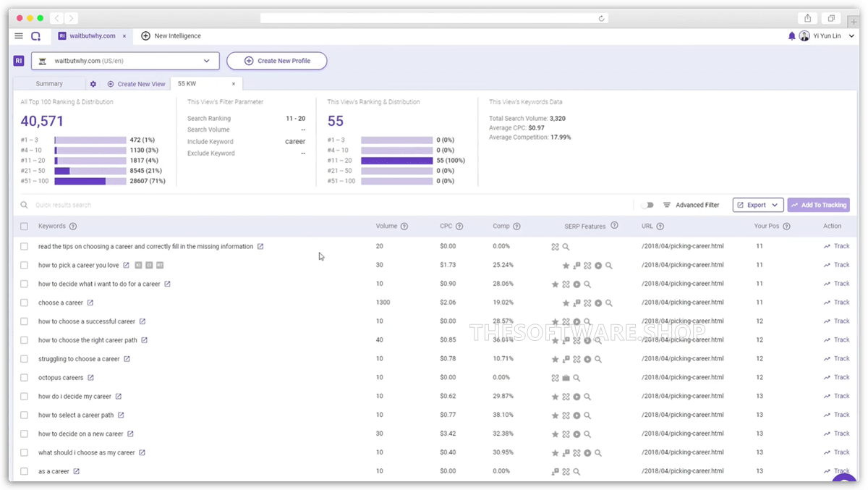Check the box for 'octopus careers'
The image size is (868, 490).
(24, 378)
